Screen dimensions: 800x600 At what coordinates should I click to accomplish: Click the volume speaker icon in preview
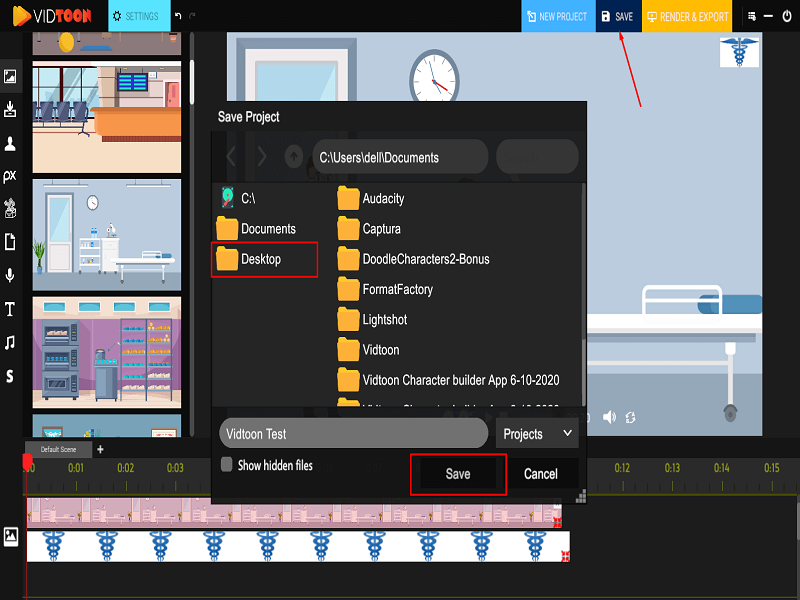(609, 417)
